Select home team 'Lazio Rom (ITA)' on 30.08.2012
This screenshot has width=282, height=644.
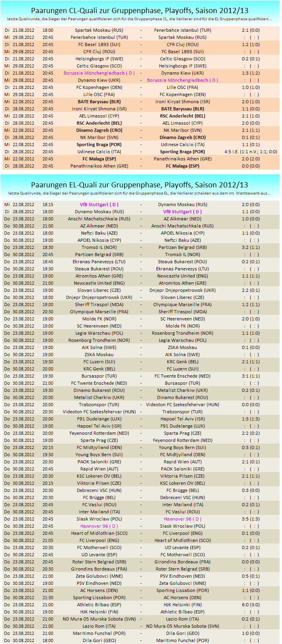coord(99,626)
